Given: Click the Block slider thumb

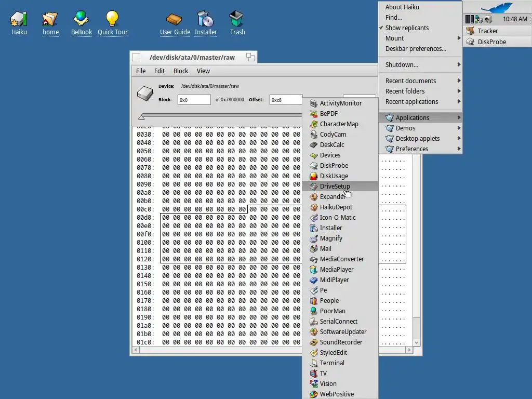Looking at the screenshot, I should click(141, 117).
